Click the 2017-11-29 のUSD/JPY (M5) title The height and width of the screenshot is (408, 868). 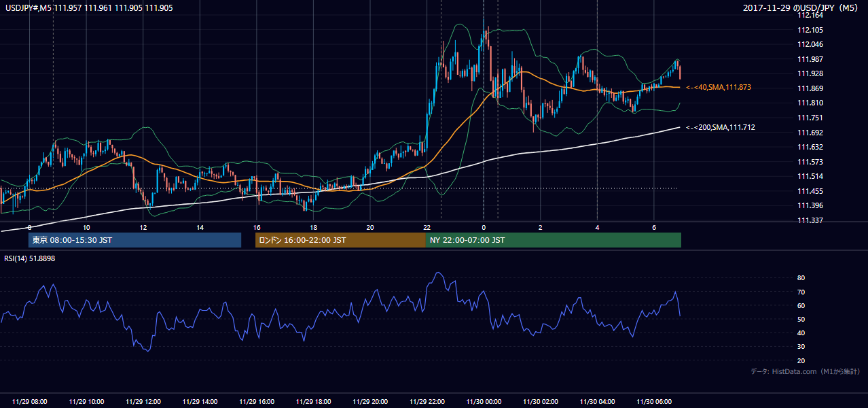pos(801,7)
